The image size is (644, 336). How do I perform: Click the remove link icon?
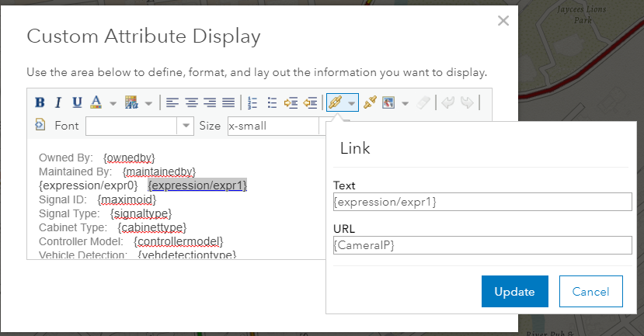click(370, 102)
